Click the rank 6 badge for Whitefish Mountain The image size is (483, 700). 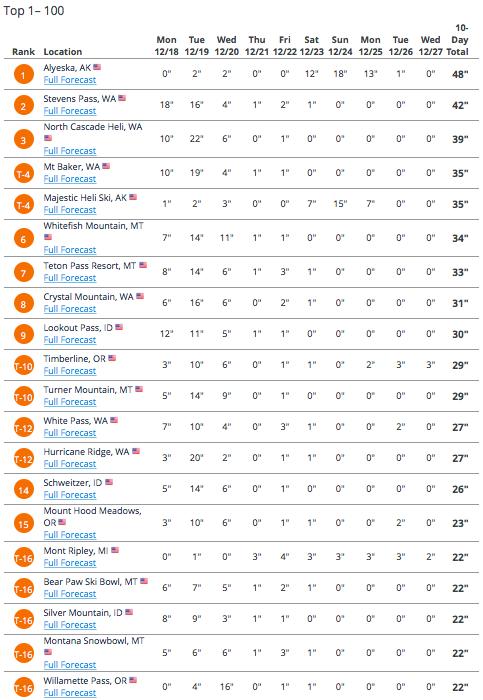(24, 238)
